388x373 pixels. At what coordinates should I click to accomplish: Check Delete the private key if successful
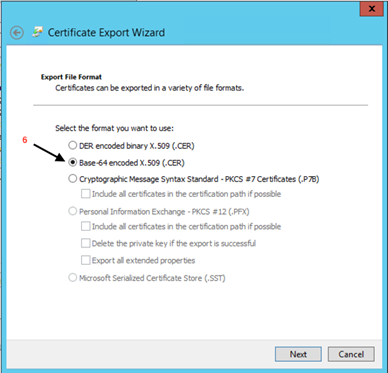pos(86,243)
